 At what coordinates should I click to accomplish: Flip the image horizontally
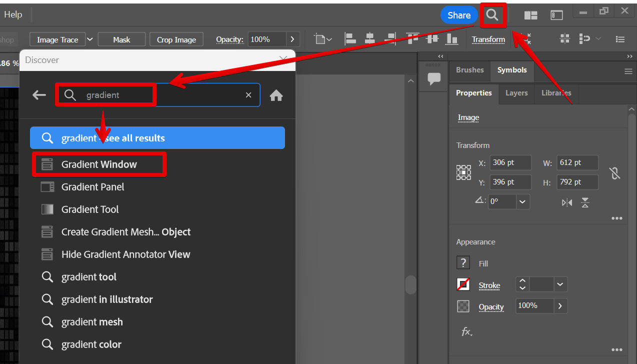567,202
